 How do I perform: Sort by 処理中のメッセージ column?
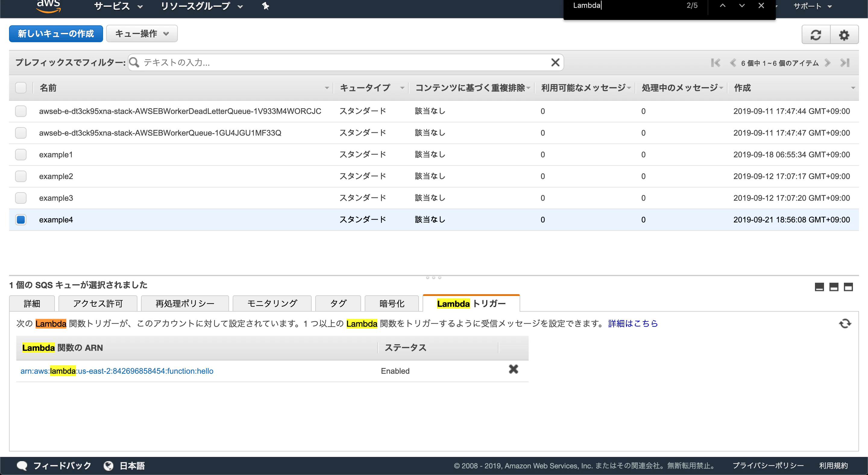681,88
